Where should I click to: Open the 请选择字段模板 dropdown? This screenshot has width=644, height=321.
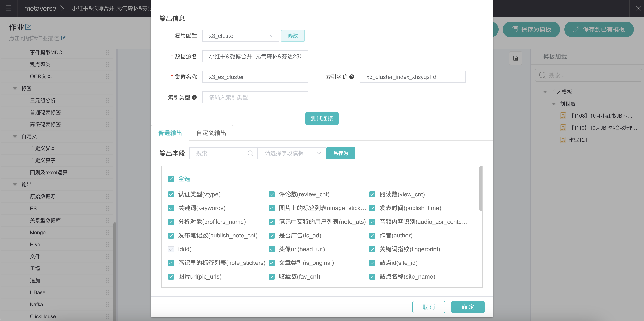tap(292, 153)
